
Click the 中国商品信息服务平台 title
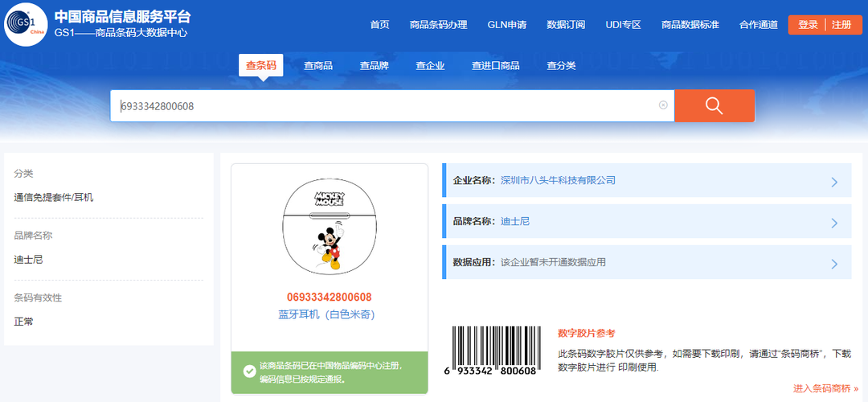click(122, 17)
